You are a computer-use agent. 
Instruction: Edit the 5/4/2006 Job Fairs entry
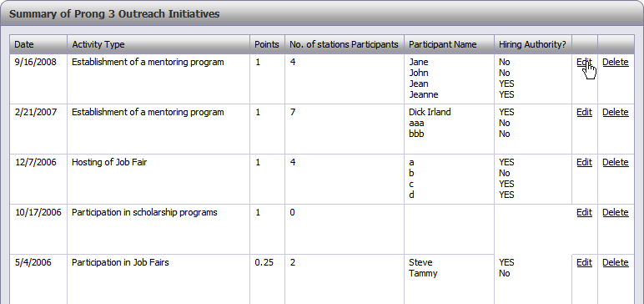pyautogui.click(x=584, y=263)
